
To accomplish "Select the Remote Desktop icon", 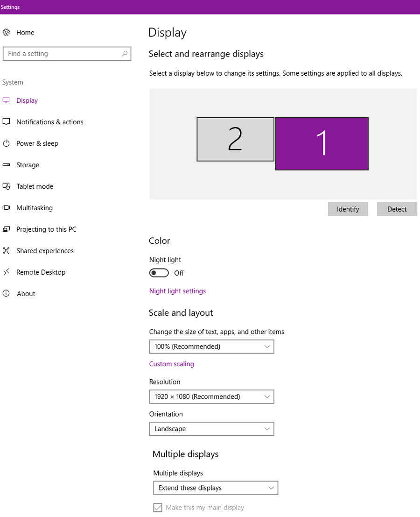I will tap(6, 272).
